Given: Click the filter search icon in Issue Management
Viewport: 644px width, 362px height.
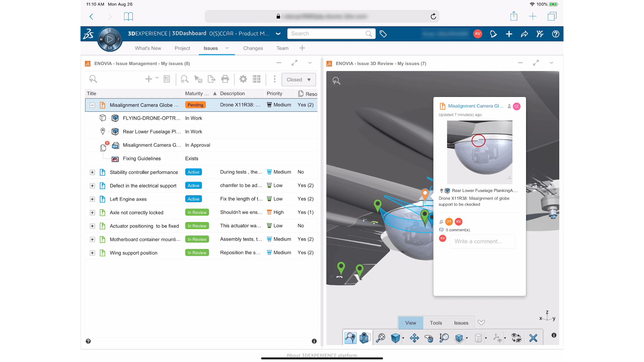Looking at the screenshot, I should (93, 79).
